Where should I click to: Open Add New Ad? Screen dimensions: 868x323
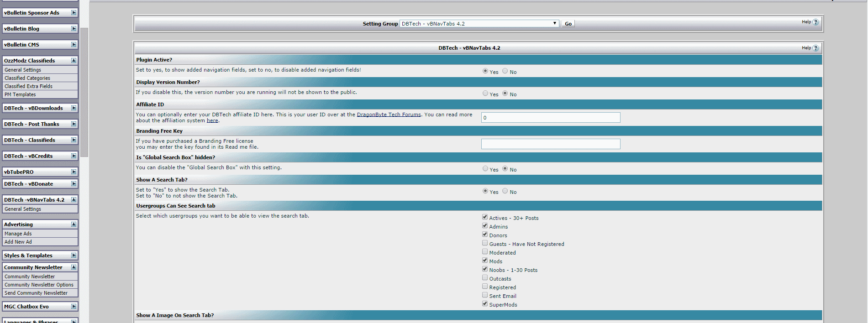18,242
